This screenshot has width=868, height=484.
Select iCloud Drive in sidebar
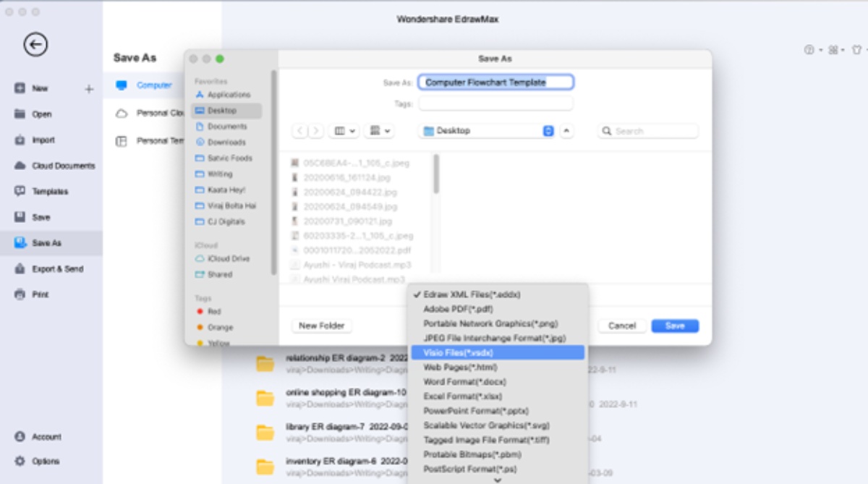pos(222,259)
